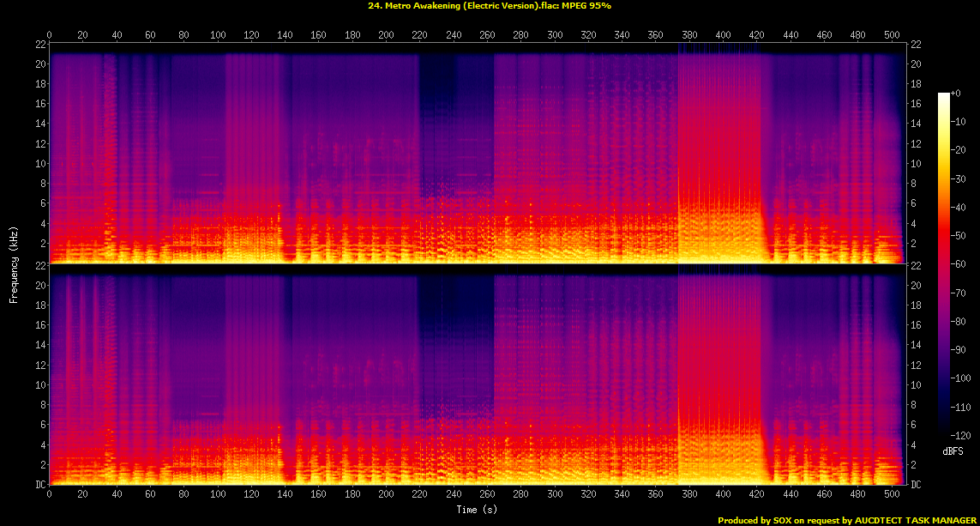Screen dimensions: 980x526
Task: Click the "DC" label at the bottom-left axis
Action: (40, 485)
